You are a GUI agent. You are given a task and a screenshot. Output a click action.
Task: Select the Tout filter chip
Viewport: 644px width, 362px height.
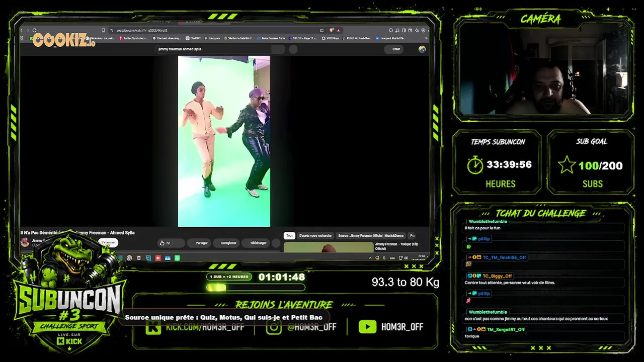[289, 235]
